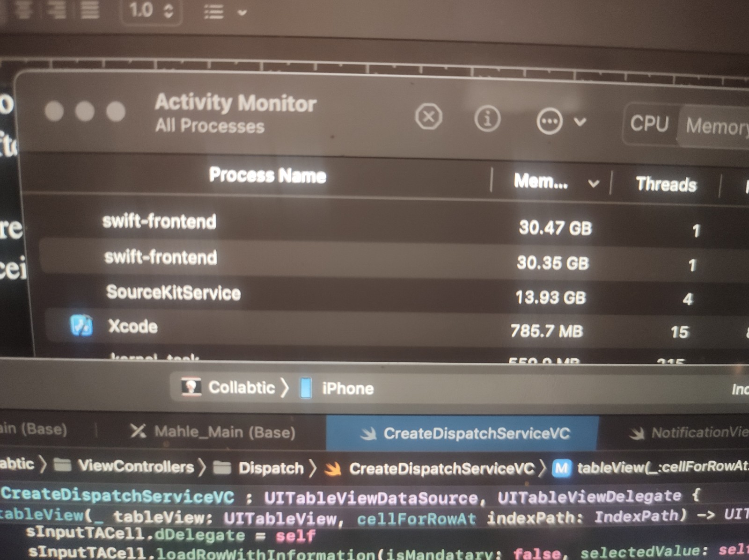Click UITableViewDataSource in the code
Screen dimensions: 749x560
[x=372, y=497]
